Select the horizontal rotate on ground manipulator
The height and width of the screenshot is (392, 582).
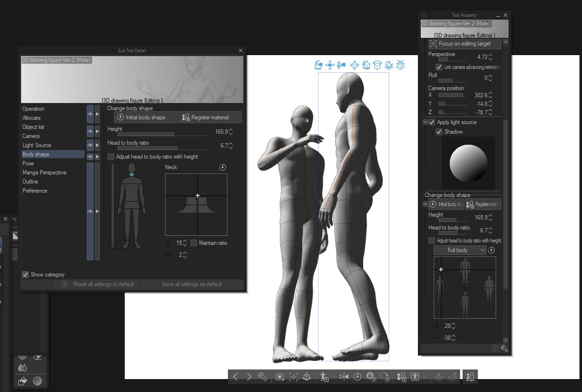click(389, 65)
